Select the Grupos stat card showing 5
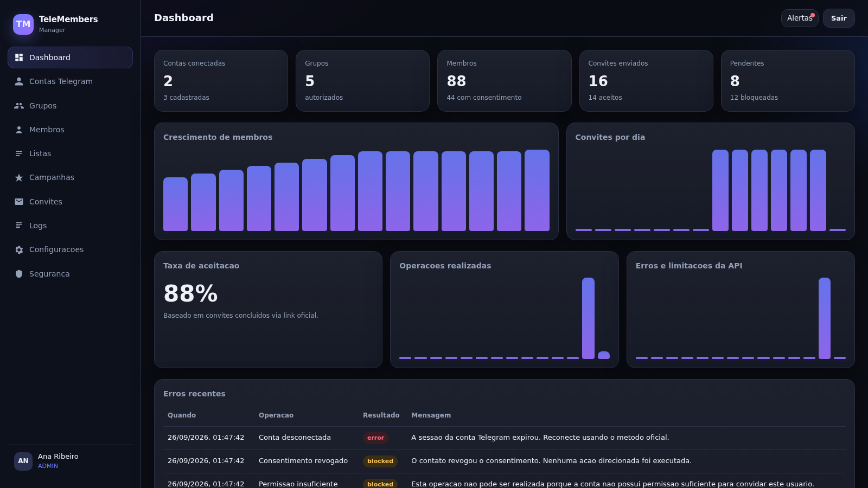This screenshot has width=868, height=488. click(362, 81)
